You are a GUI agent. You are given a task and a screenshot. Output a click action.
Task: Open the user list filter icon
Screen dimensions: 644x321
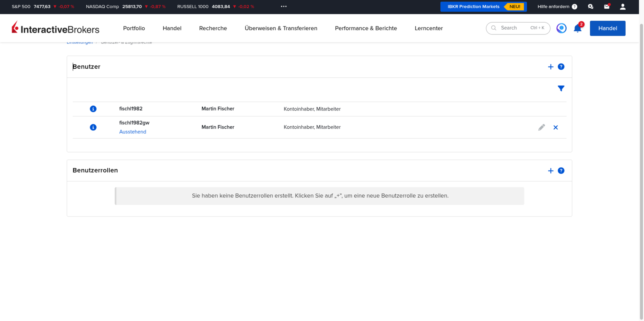(x=561, y=88)
